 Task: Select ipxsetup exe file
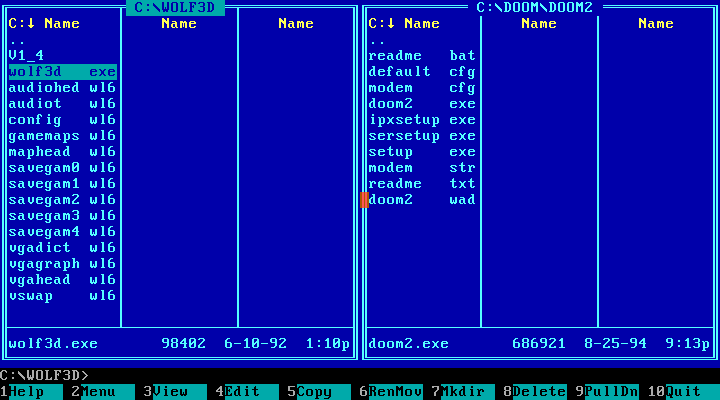[422, 120]
